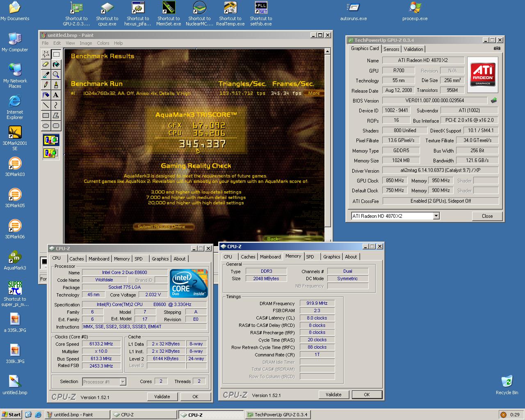This screenshot has height=420, width=525.
Task: Switch to TechPowerUp GPU-Z taskbar button
Action: (278, 415)
